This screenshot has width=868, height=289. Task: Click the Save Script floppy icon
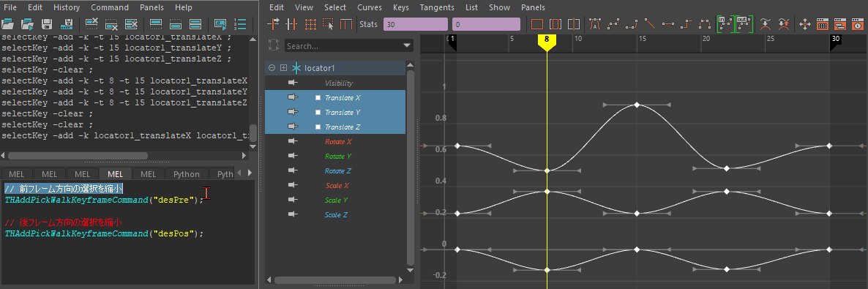coord(47,24)
